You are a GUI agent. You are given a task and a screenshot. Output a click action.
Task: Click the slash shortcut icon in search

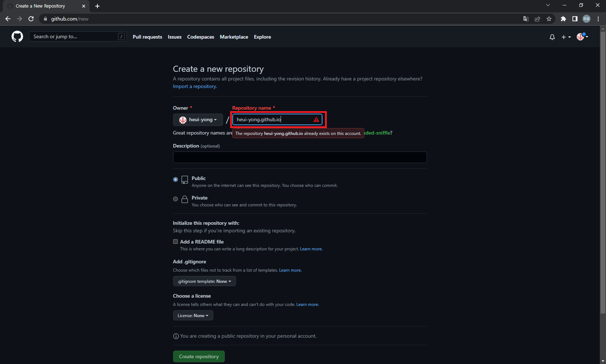(x=122, y=36)
